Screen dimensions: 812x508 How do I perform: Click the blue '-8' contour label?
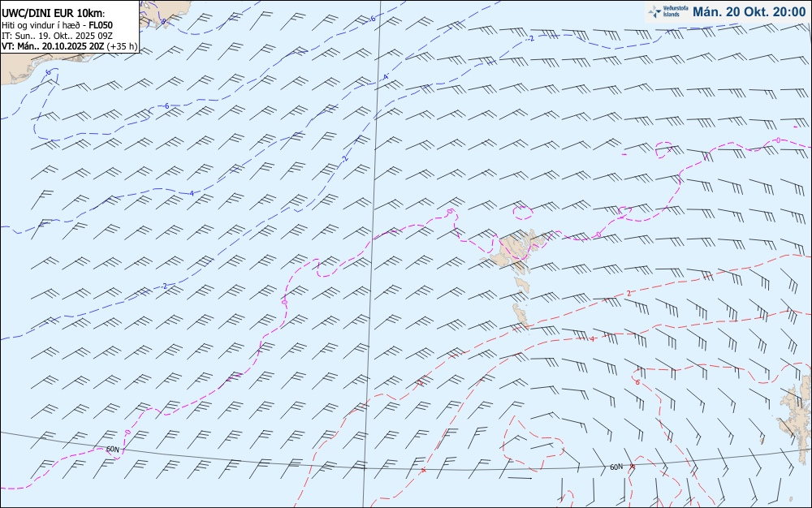163,22
